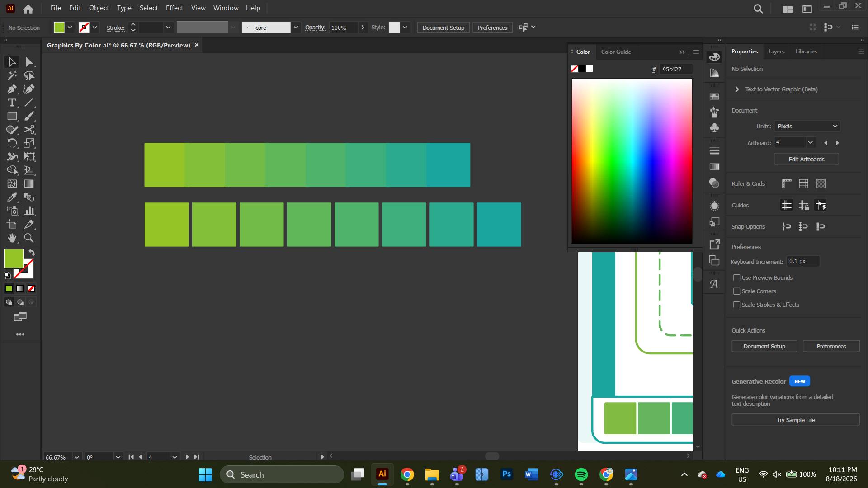Open the Effect menu
868x488 pixels.
[x=174, y=8]
